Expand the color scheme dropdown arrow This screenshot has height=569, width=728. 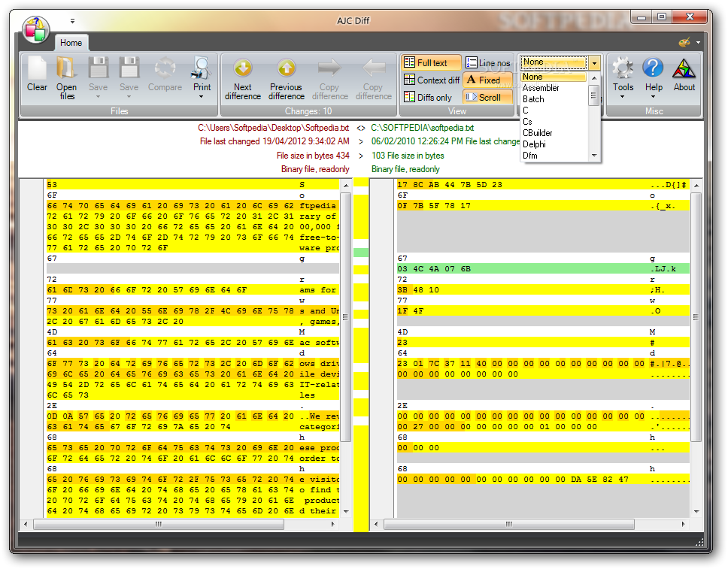click(698, 43)
